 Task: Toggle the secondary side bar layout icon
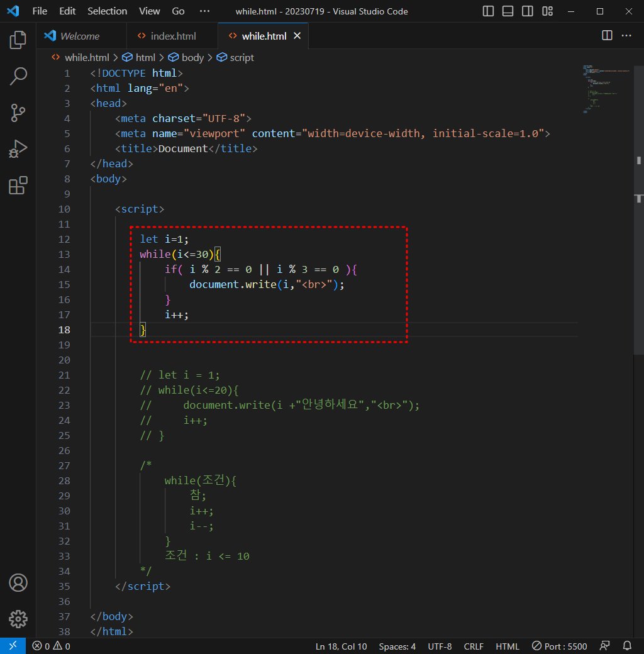(x=527, y=11)
